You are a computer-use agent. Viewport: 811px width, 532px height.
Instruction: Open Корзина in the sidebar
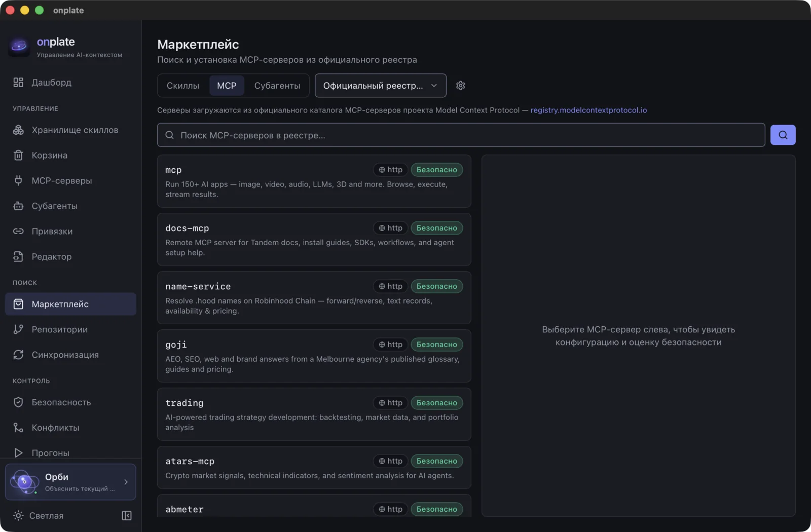point(70,156)
